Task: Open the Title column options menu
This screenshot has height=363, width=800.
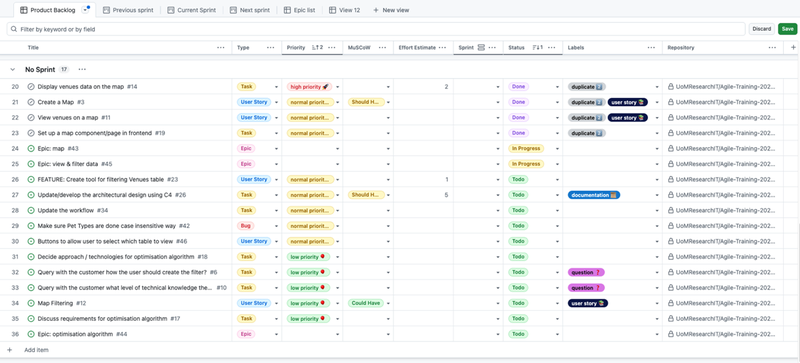Action: pyautogui.click(x=220, y=47)
